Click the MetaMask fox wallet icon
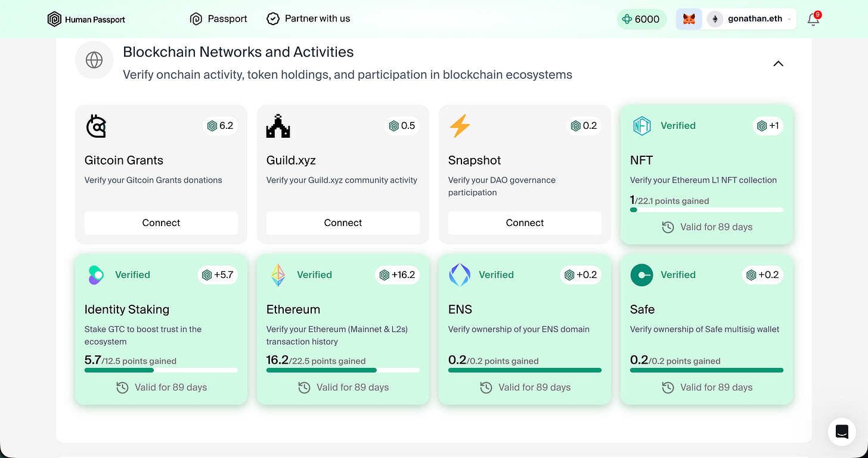868x458 pixels. click(689, 19)
